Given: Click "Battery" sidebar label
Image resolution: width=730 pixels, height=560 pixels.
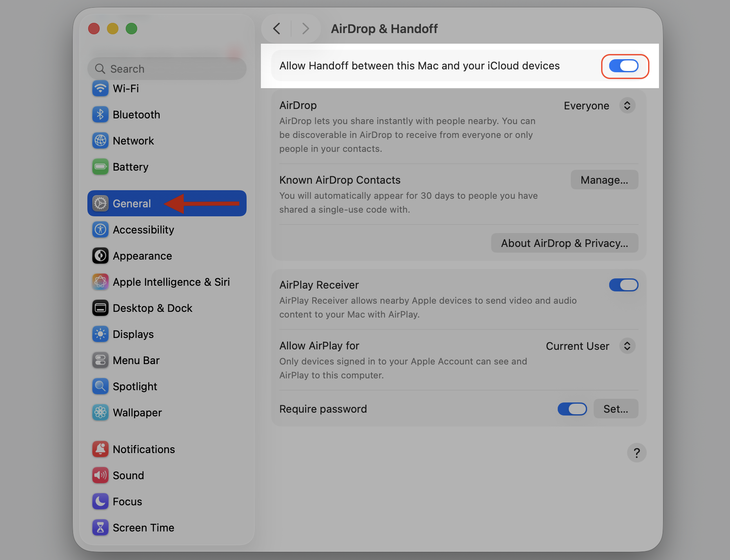Looking at the screenshot, I should pyautogui.click(x=130, y=167).
